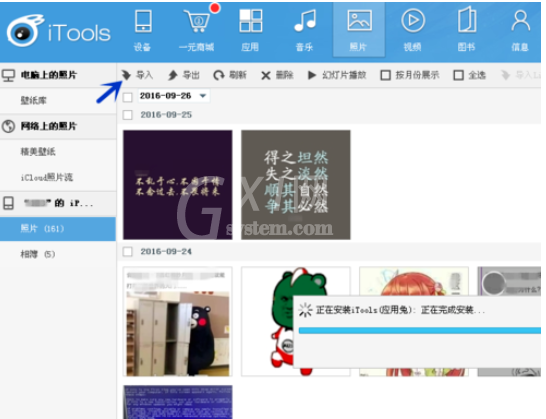Click the 删除 delete X icon
This screenshot has height=419, width=546.
(x=266, y=76)
